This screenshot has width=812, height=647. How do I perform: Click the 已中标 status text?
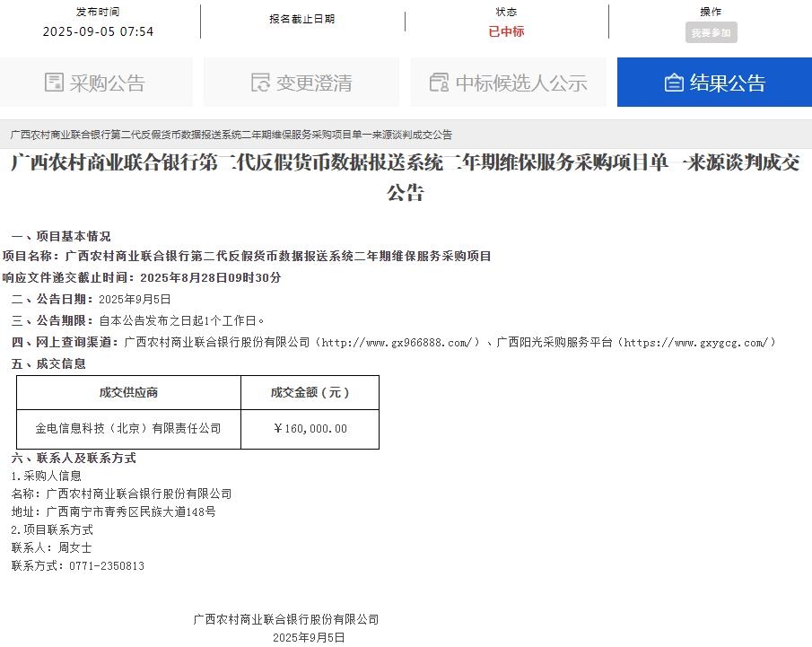(506, 31)
